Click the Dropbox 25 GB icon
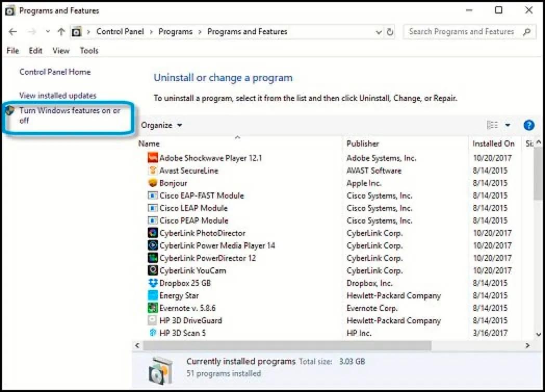The height and width of the screenshot is (392, 545). (x=152, y=283)
